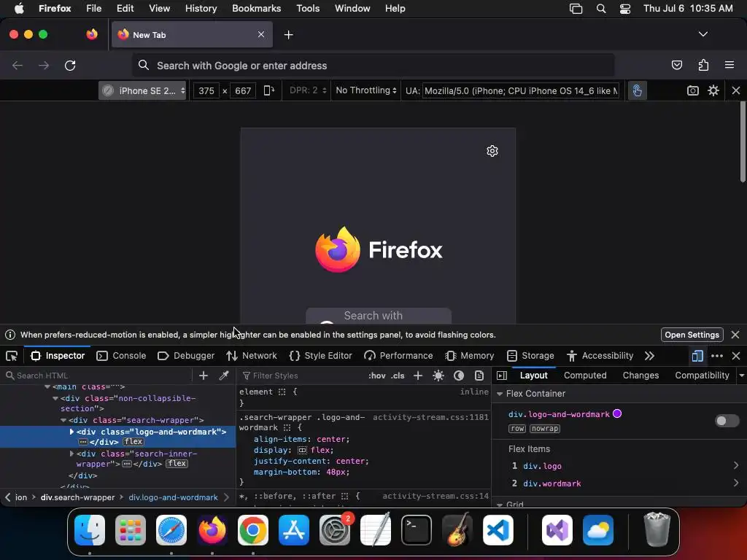747x560 pixels.
Task: Open the Accessibility tab
Action: (600, 356)
